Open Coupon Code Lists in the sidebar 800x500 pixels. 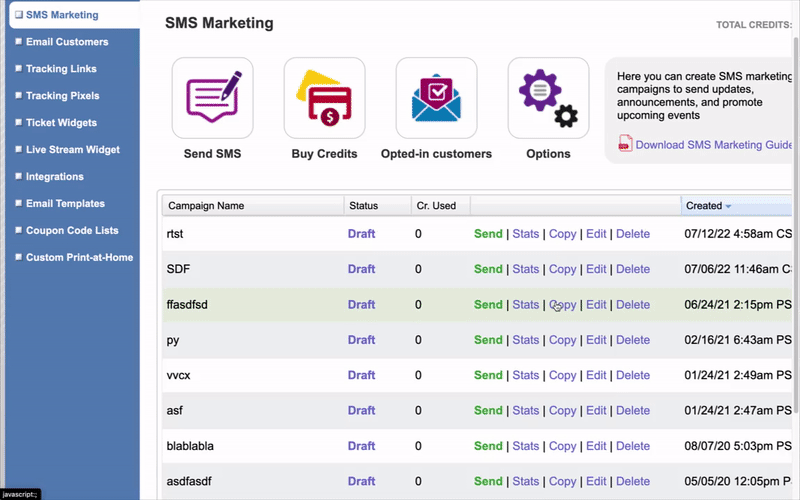(x=72, y=231)
